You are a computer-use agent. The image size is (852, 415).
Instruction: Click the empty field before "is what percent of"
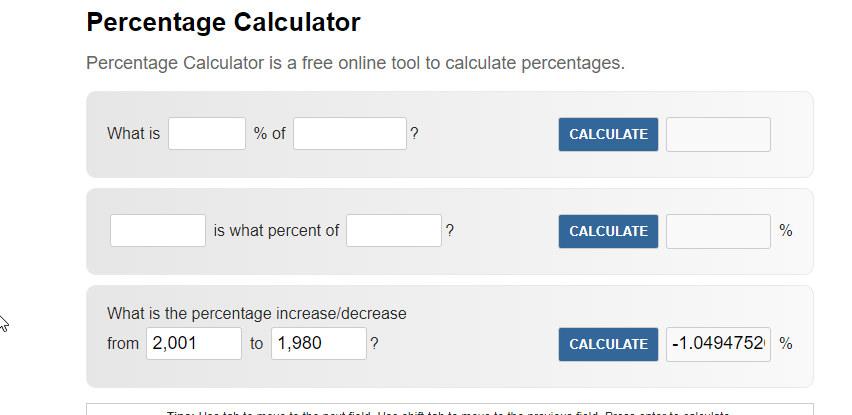158,231
